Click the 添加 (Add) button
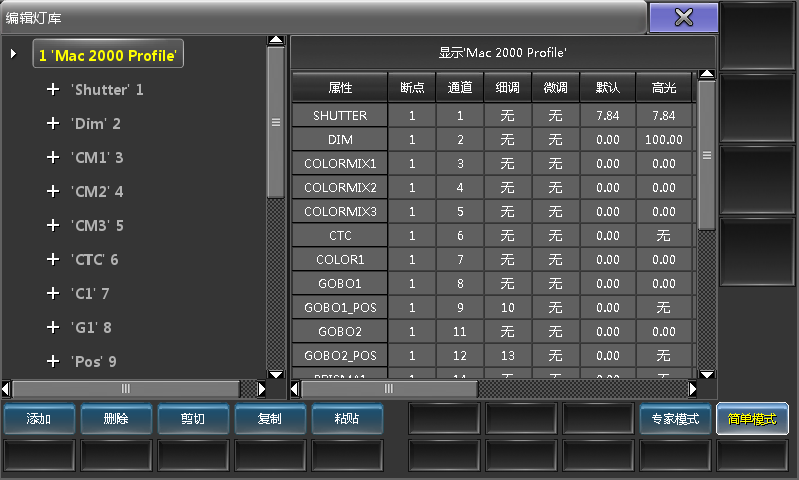The height and width of the screenshot is (480, 799). (x=39, y=419)
